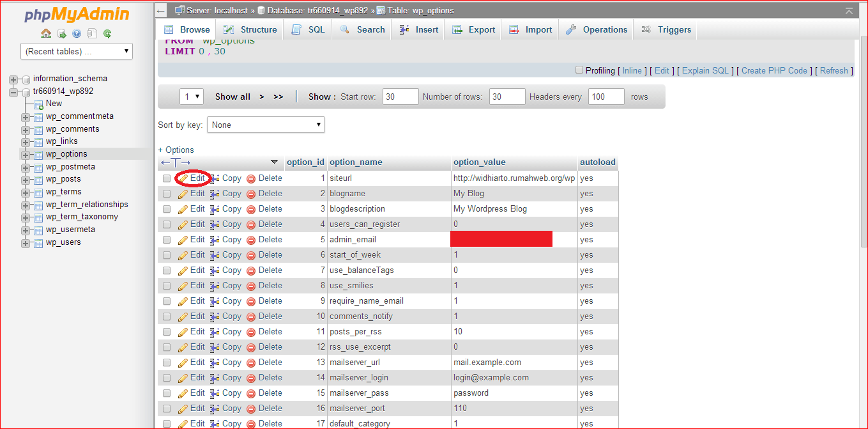868x429 pixels.
Task: Open the page number dropdown
Action: click(191, 97)
